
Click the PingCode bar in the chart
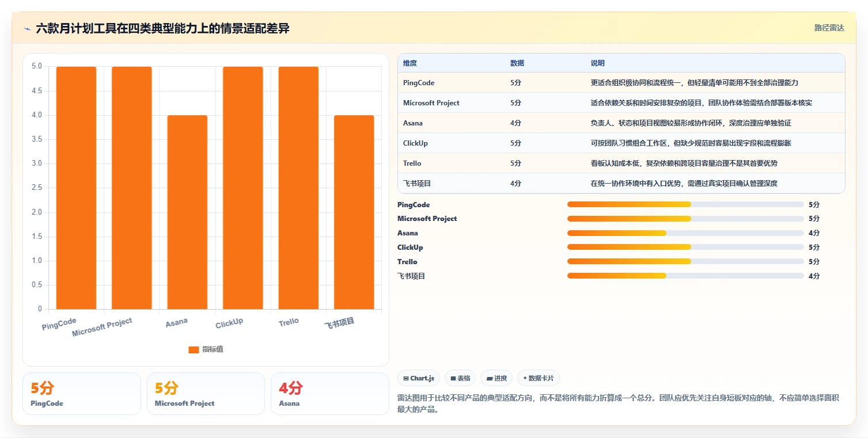click(x=76, y=188)
